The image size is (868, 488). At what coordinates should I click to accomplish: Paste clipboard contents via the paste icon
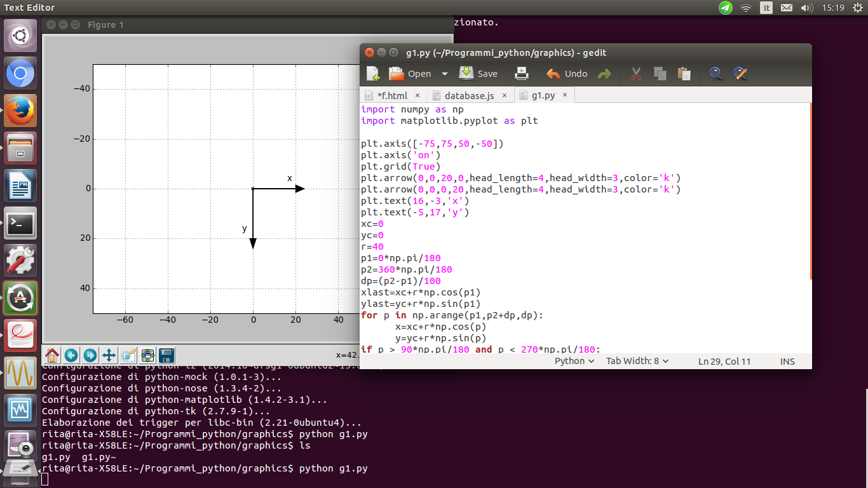click(x=684, y=74)
